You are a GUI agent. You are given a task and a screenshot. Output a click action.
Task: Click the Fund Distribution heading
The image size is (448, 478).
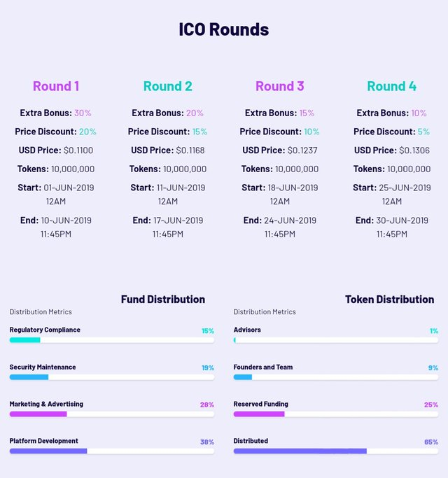pos(163,300)
